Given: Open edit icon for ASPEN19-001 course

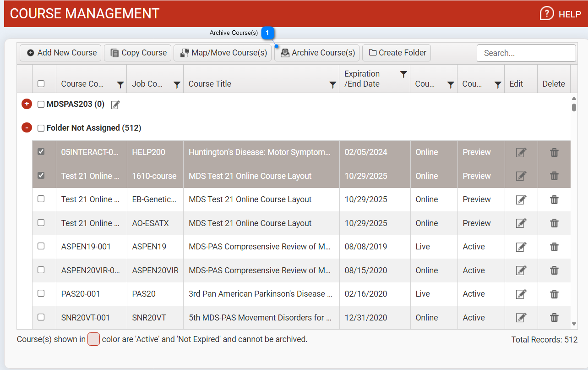Looking at the screenshot, I should tap(521, 247).
